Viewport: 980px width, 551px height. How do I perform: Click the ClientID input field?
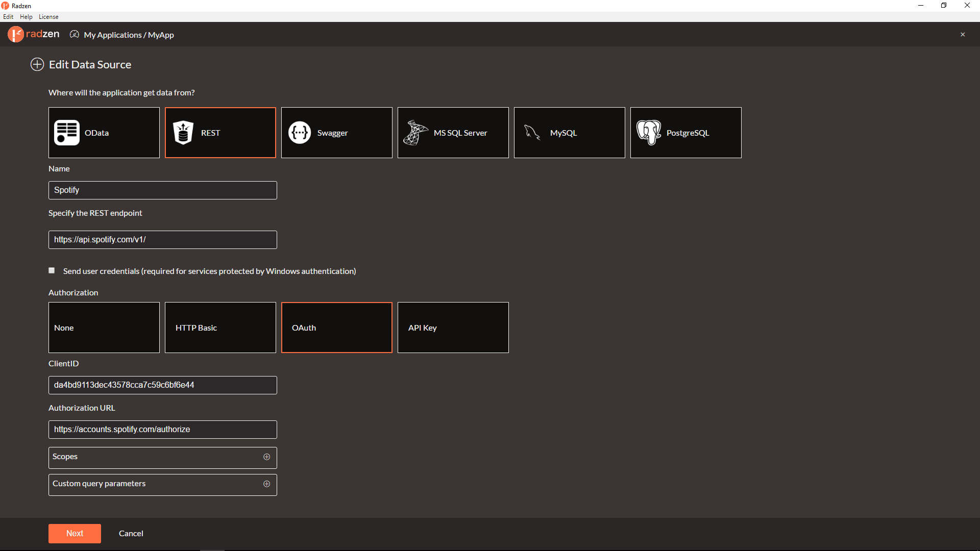point(163,385)
